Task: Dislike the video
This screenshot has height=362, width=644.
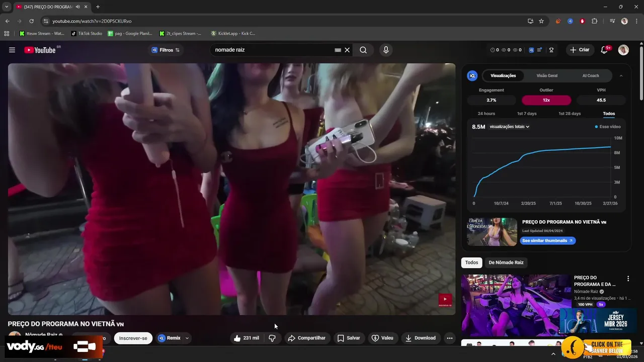Action: pyautogui.click(x=272, y=338)
